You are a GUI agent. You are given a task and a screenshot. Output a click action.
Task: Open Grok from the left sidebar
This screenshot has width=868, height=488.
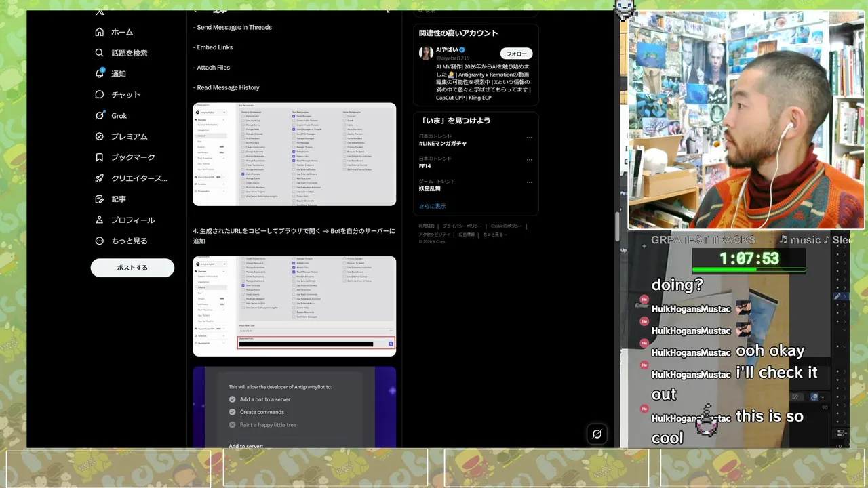(100, 115)
